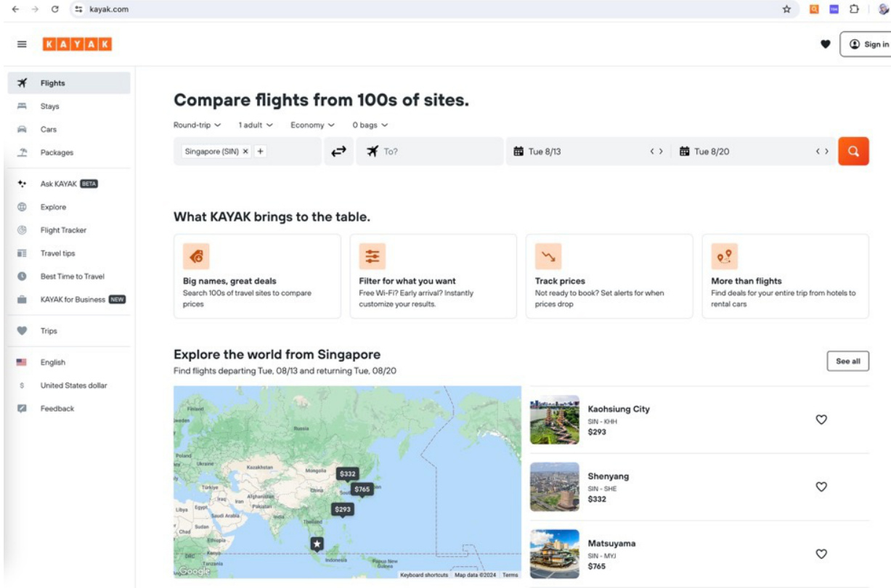Open Filter for what you want card

(x=434, y=276)
